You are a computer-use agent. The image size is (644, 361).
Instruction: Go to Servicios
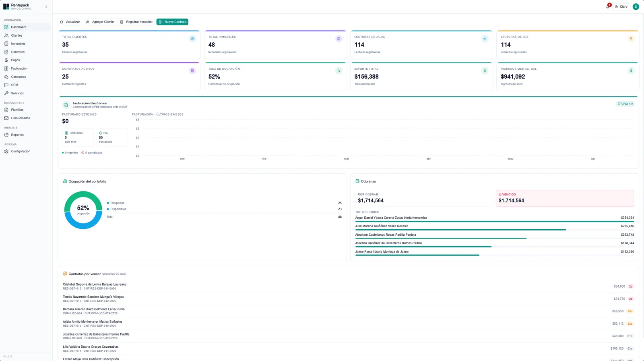(26, 93)
